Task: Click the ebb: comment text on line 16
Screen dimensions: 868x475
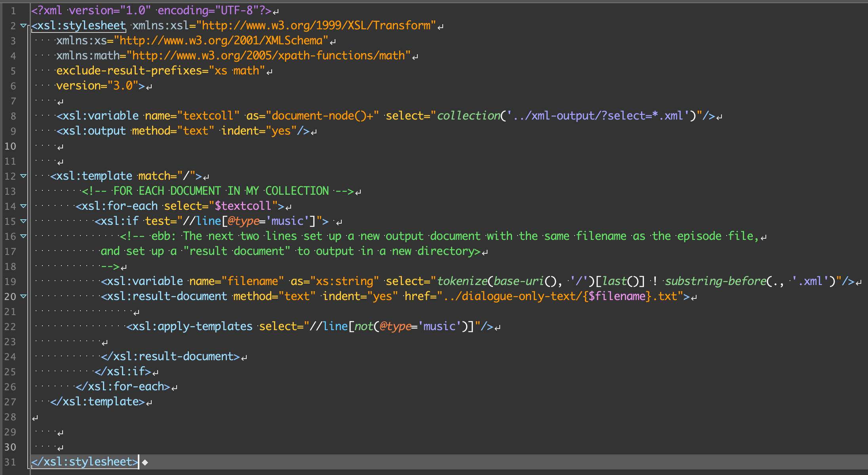Action: pyautogui.click(x=440, y=236)
